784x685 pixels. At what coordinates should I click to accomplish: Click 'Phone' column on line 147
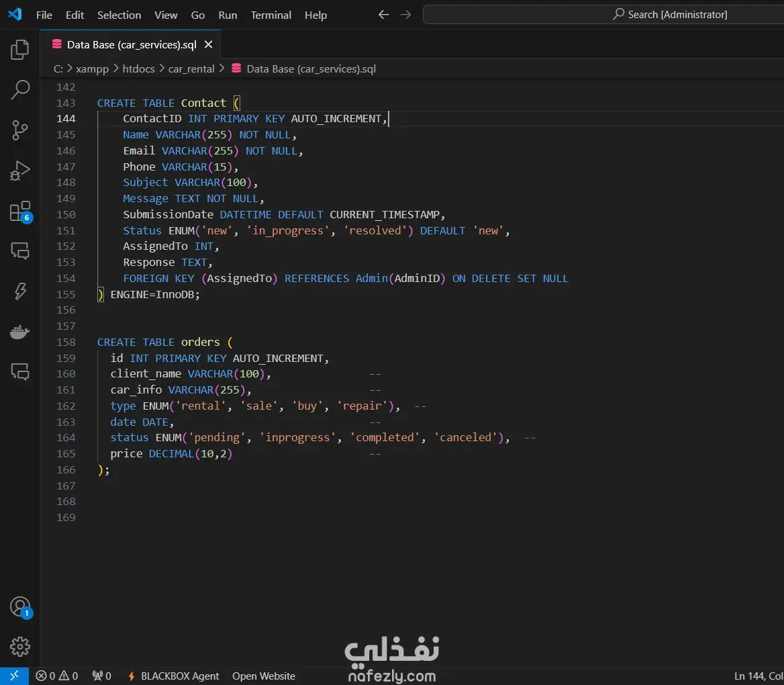[139, 167]
